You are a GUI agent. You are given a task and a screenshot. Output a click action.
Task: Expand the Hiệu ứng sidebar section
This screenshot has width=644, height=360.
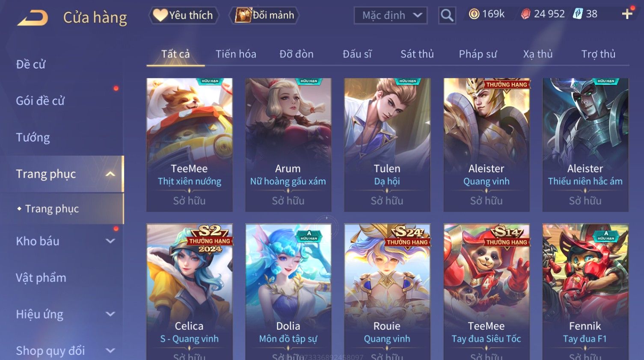pyautogui.click(x=110, y=314)
